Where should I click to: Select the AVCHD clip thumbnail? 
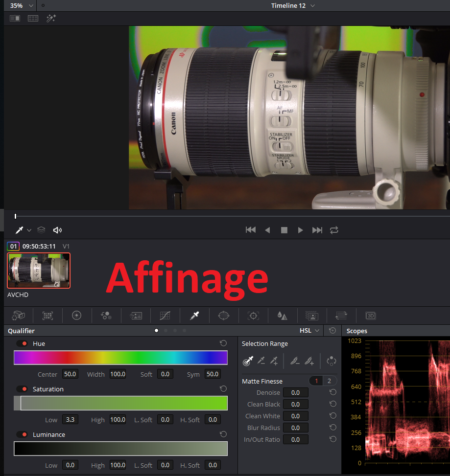click(39, 271)
